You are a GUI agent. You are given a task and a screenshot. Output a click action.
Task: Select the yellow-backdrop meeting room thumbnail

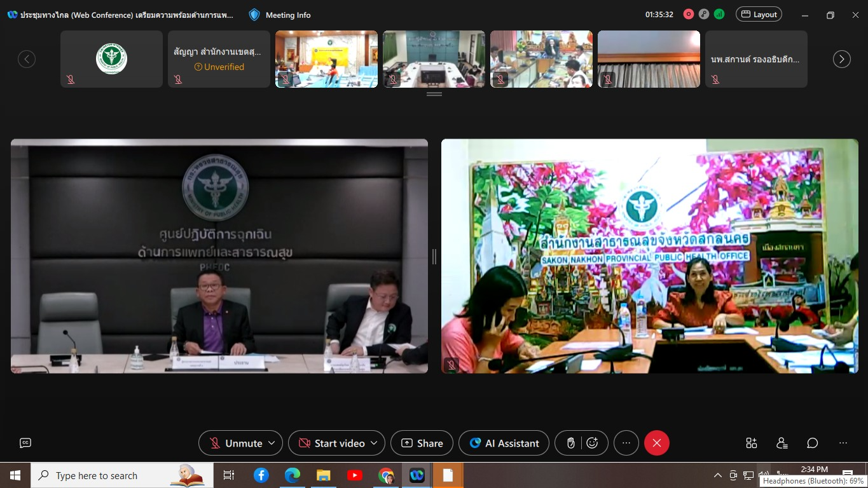(x=326, y=59)
